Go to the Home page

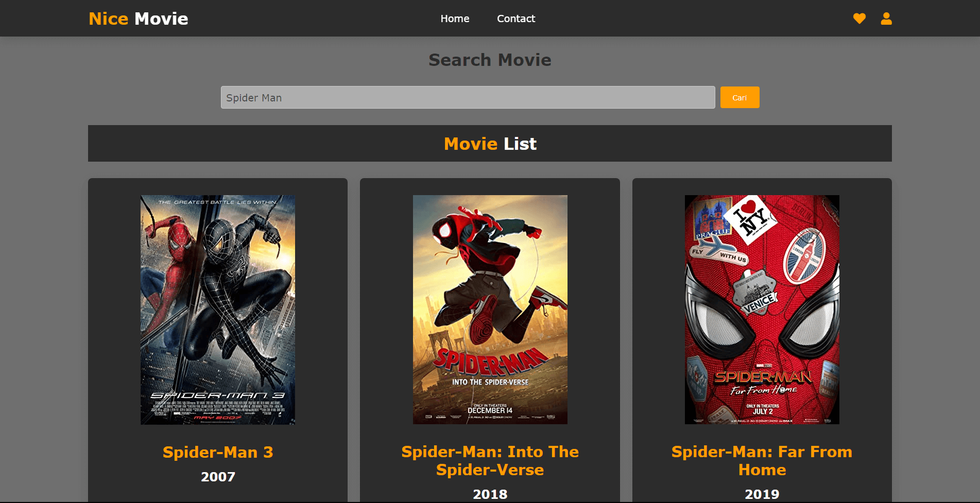pos(455,19)
